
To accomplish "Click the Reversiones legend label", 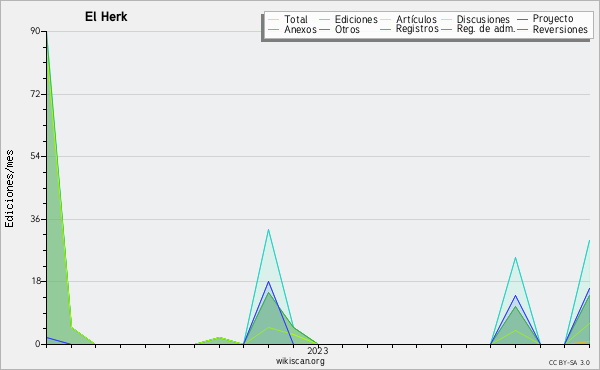I will tap(560, 29).
